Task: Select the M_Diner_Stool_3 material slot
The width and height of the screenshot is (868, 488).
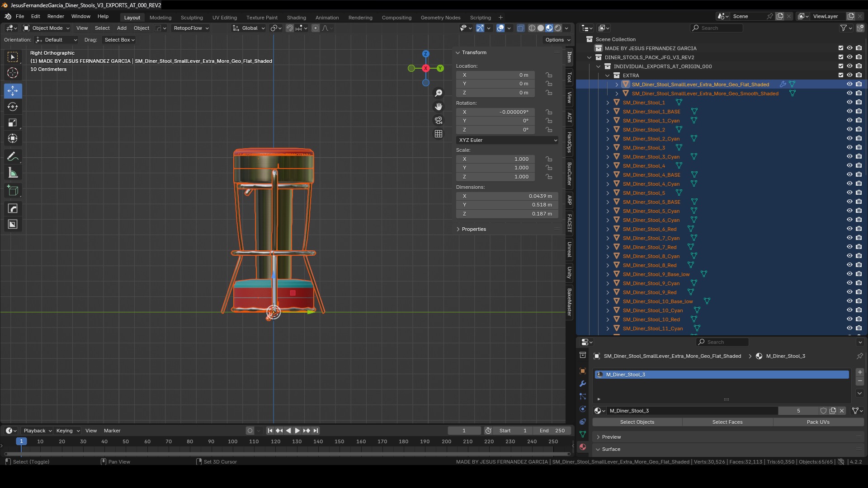Action: 722,375
